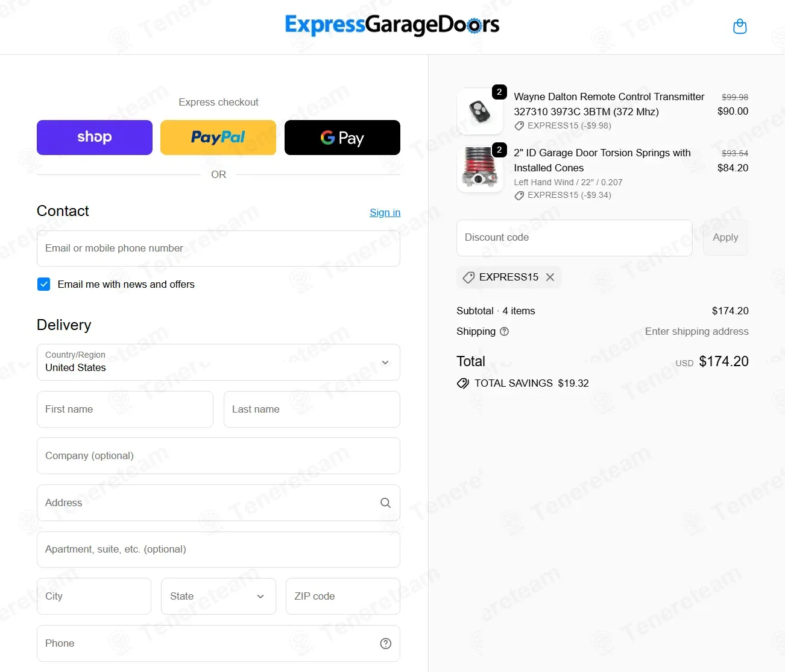785x672 pixels.
Task: Click the phone field help icon
Action: (x=386, y=644)
